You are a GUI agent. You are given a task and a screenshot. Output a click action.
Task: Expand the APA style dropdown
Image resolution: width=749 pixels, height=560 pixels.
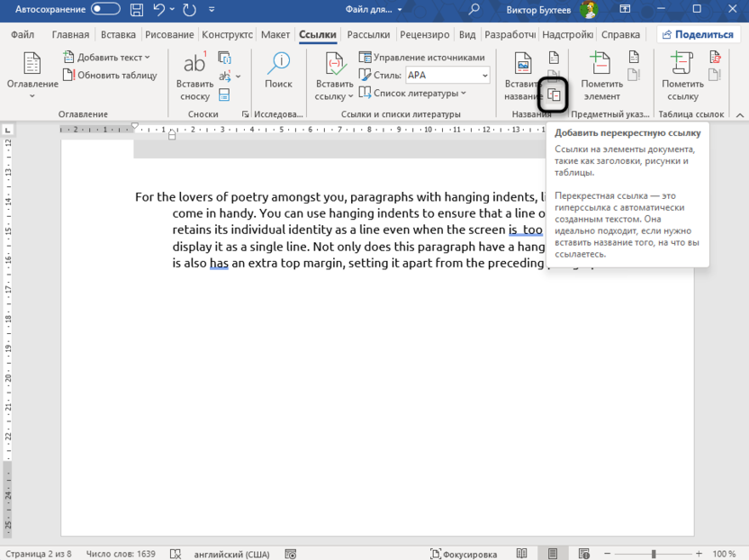coord(483,76)
